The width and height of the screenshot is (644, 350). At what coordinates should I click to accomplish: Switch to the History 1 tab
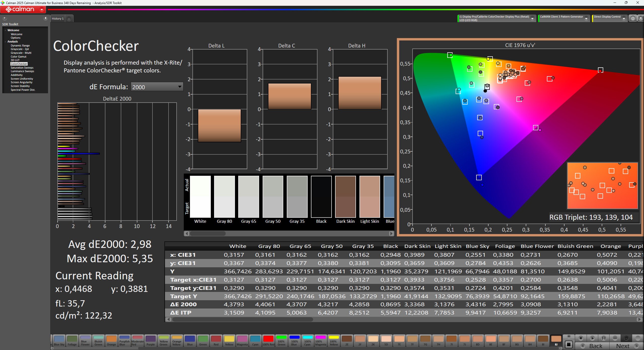[x=58, y=19]
